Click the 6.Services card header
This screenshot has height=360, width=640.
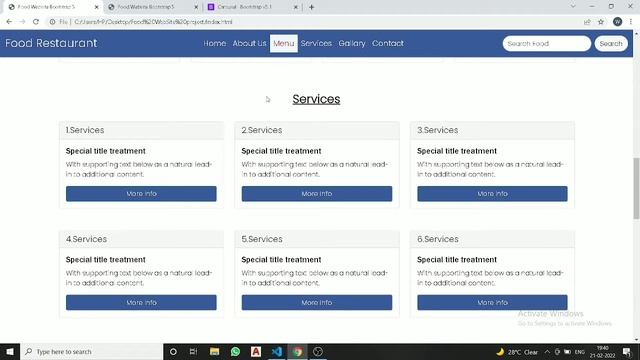click(x=492, y=239)
